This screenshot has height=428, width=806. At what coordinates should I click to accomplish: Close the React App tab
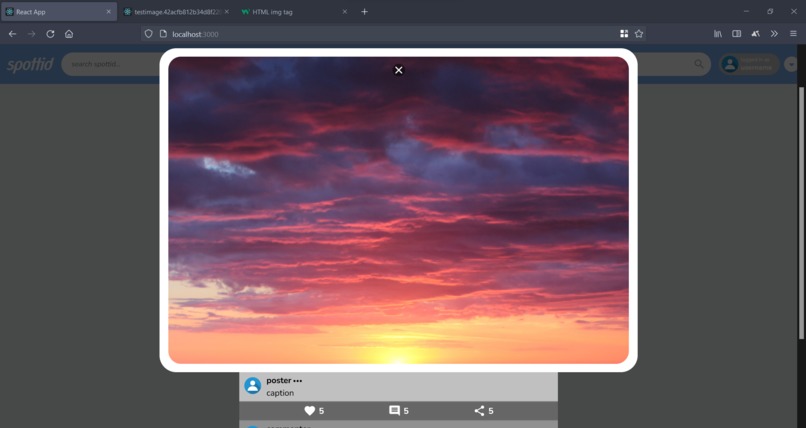(108, 12)
